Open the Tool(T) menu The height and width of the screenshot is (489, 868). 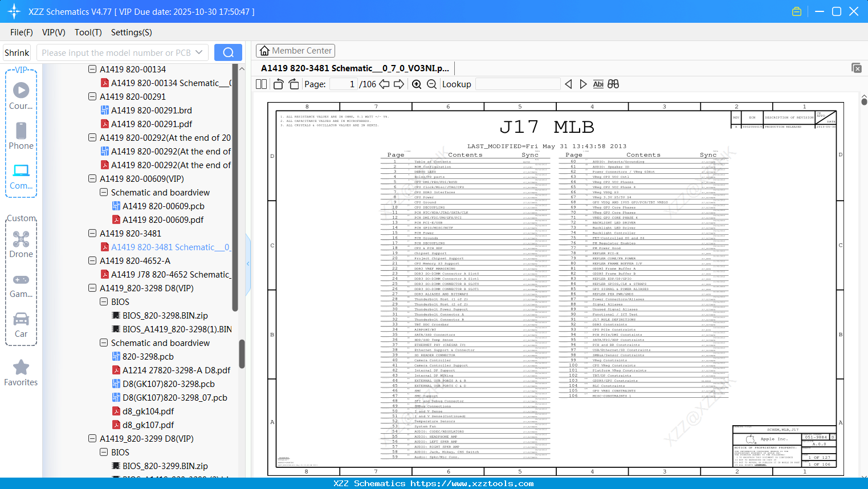click(x=88, y=32)
